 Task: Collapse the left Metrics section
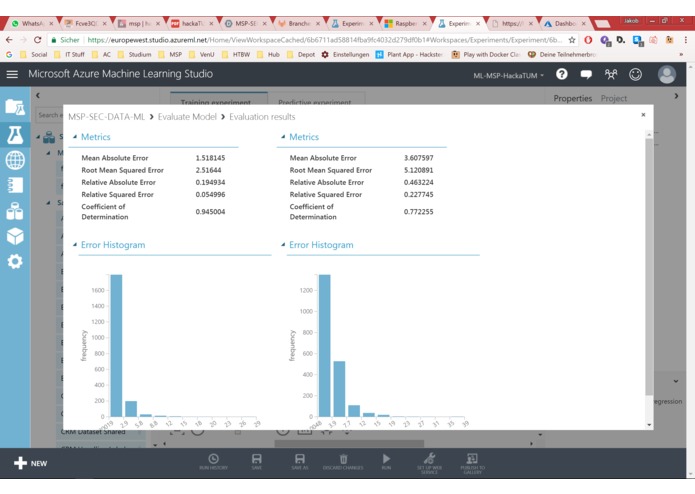coord(75,137)
